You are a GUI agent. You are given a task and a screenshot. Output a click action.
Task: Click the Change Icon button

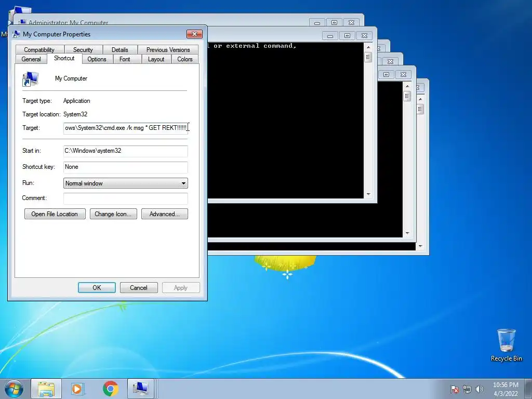113,214
